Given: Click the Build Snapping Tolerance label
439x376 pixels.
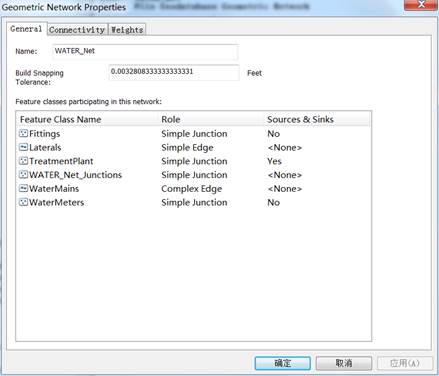Looking at the screenshot, I should [x=39, y=77].
